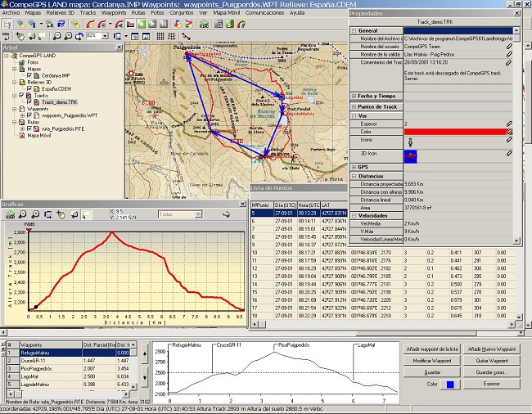Click the printer icon in the Graficas panel

pyautogui.click(x=226, y=214)
